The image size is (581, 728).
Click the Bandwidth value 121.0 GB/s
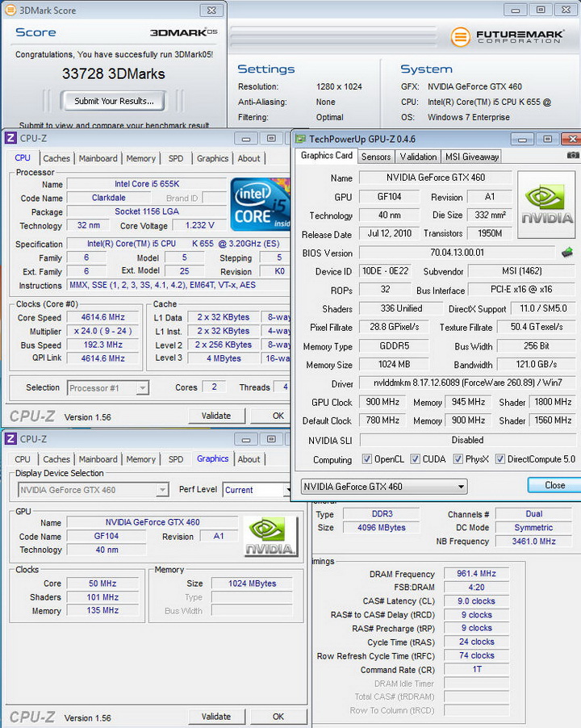(537, 365)
